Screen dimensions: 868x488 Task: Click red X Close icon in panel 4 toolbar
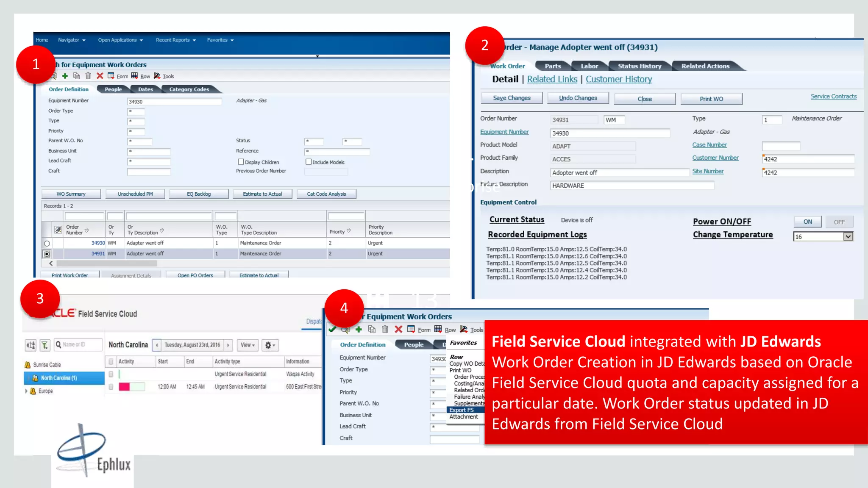pos(398,329)
